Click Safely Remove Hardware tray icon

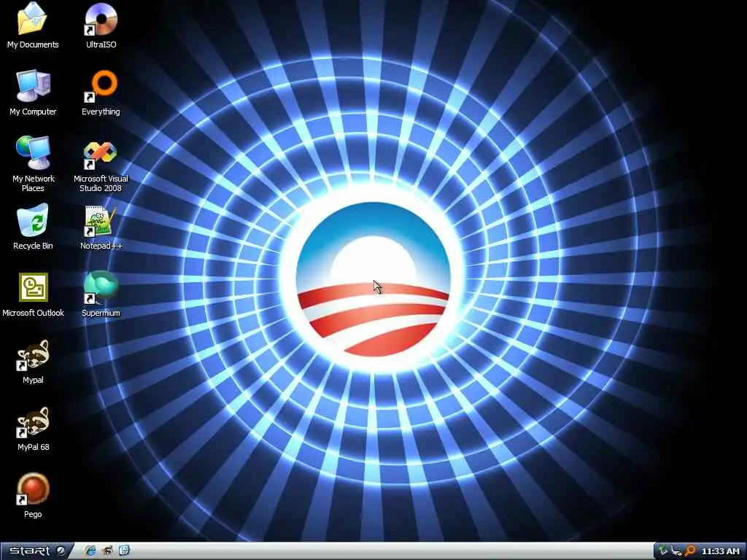[x=662, y=551]
